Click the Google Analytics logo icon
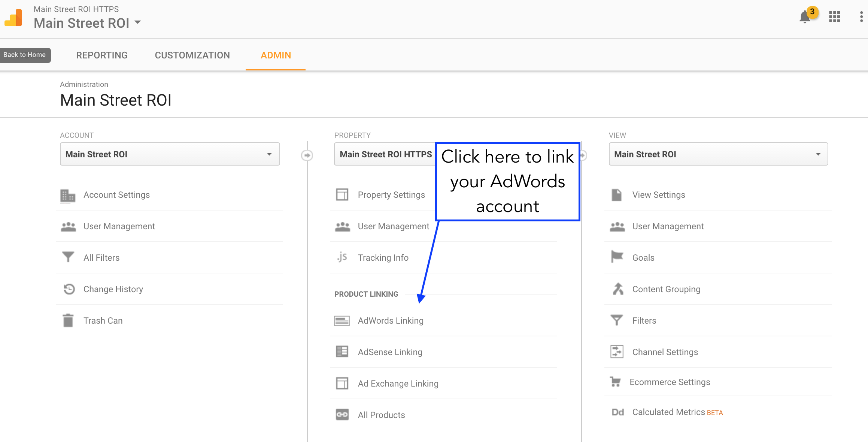 point(13,18)
